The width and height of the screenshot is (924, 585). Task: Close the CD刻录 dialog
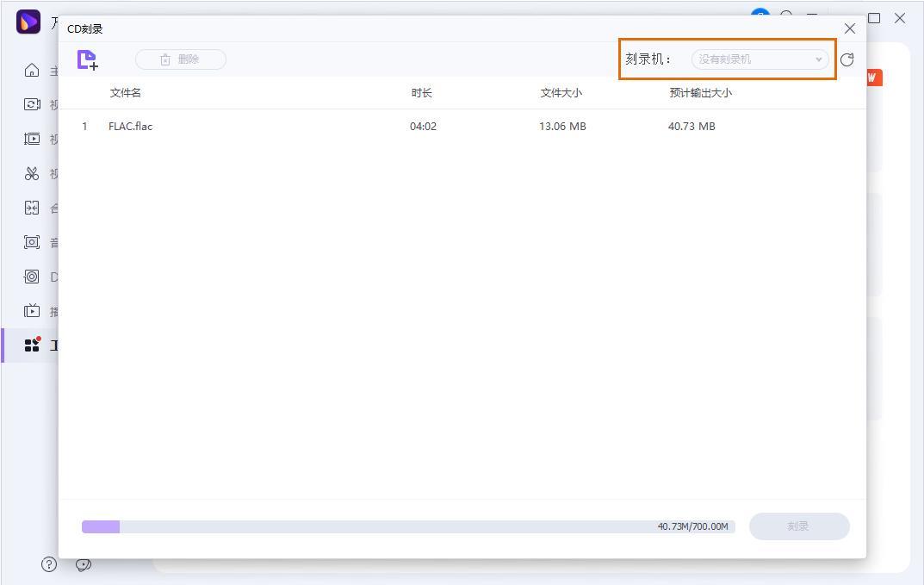tap(849, 28)
